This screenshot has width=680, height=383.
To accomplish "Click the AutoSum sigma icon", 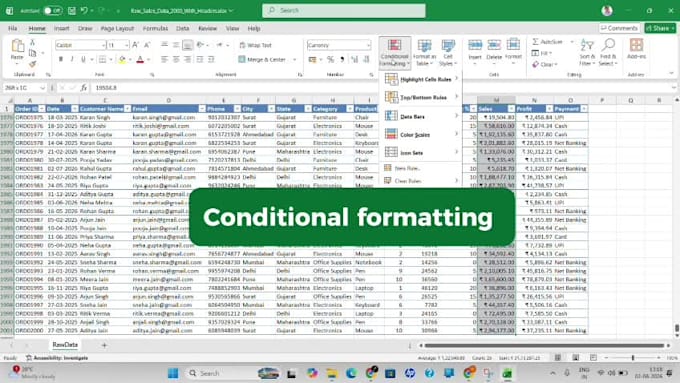I will 536,42.
